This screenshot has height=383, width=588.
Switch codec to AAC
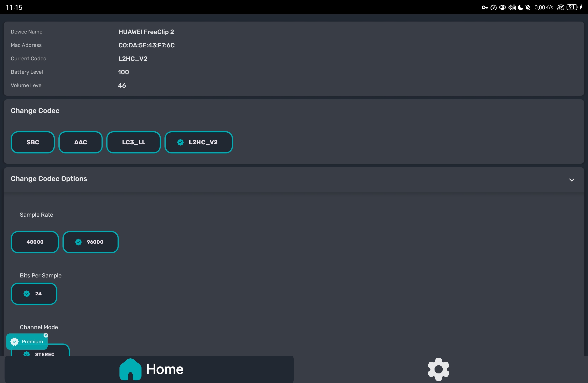(x=80, y=142)
